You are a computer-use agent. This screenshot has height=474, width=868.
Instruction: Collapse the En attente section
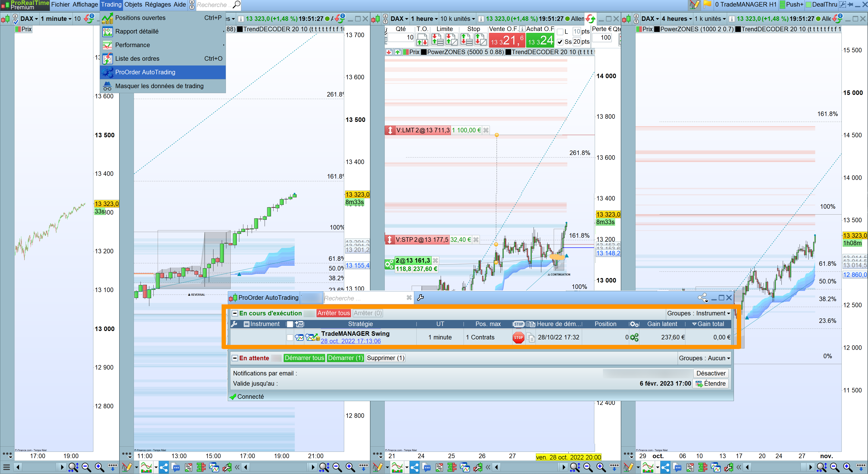235,358
